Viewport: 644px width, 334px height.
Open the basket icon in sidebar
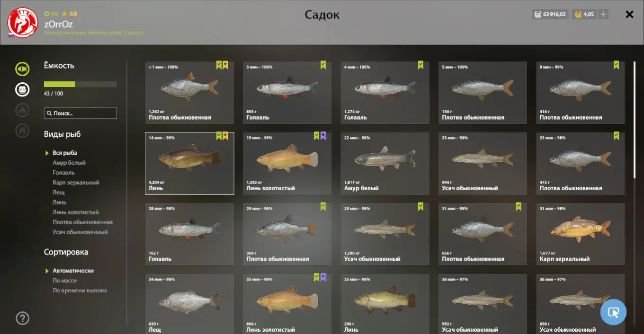(22, 89)
